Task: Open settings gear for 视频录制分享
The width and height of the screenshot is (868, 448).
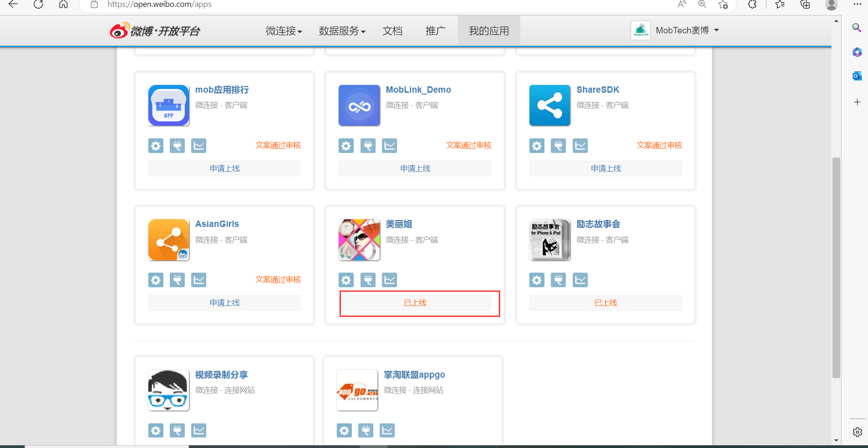Action: coord(156,430)
